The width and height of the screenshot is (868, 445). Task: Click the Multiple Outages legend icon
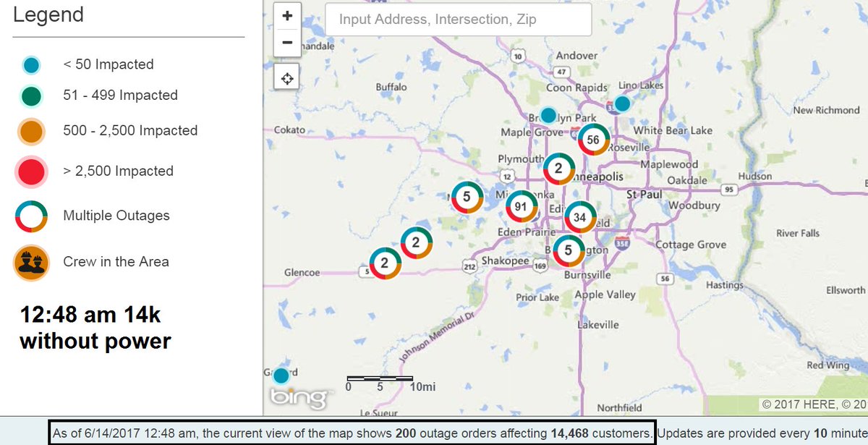pos(31,215)
